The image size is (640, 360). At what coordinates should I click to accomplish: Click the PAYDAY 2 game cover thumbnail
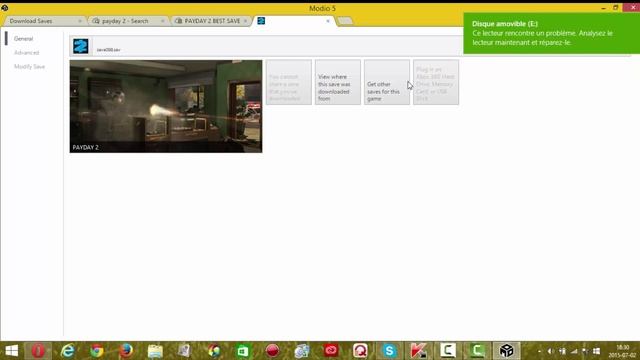tap(166, 107)
